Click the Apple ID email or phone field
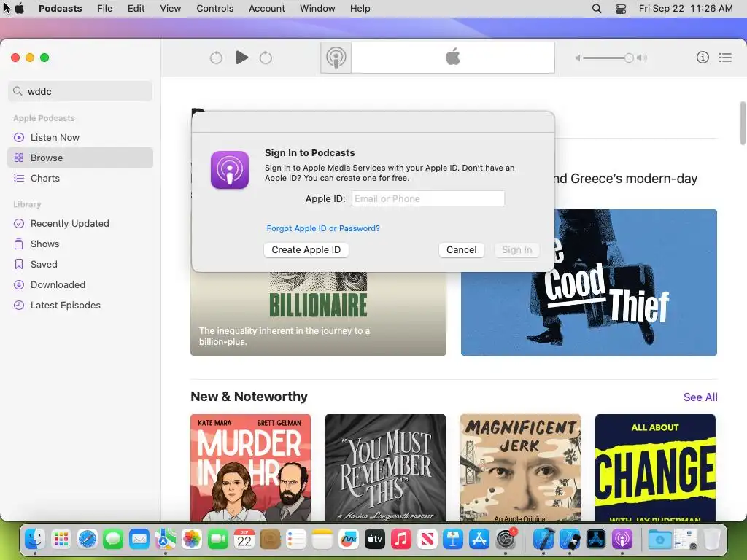Viewport: 747px width, 560px height. (427, 198)
